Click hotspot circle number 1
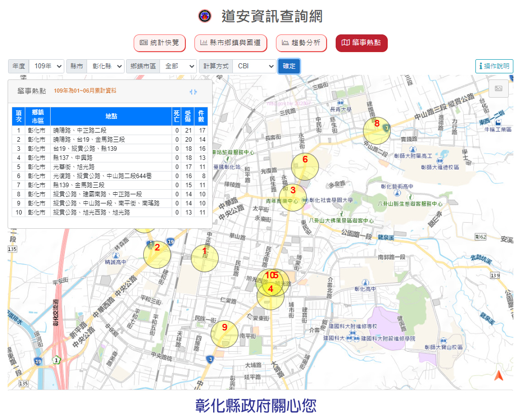The image size is (524, 420). coord(205,258)
